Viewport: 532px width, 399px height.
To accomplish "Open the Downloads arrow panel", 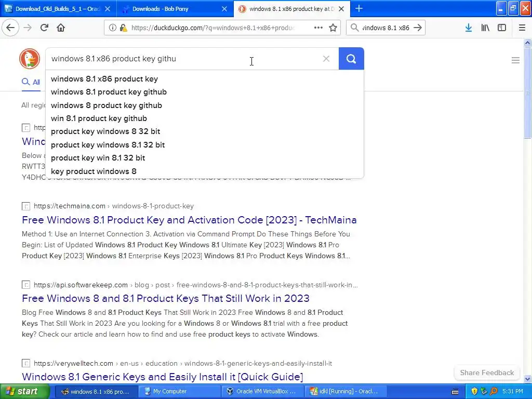I will tap(469, 28).
